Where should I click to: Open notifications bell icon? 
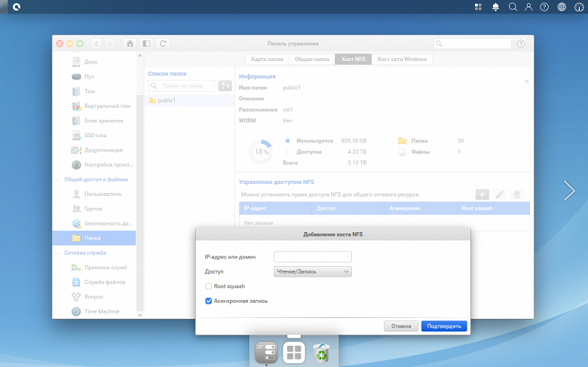(495, 7)
